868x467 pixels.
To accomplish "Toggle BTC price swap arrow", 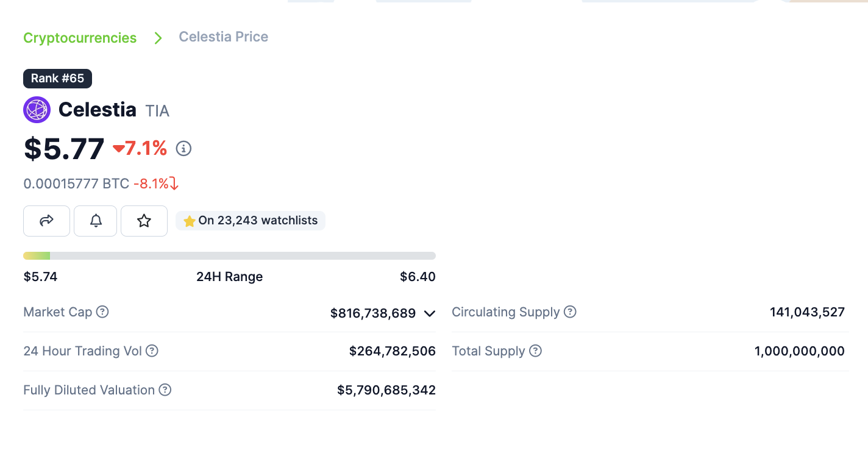I will [x=174, y=184].
